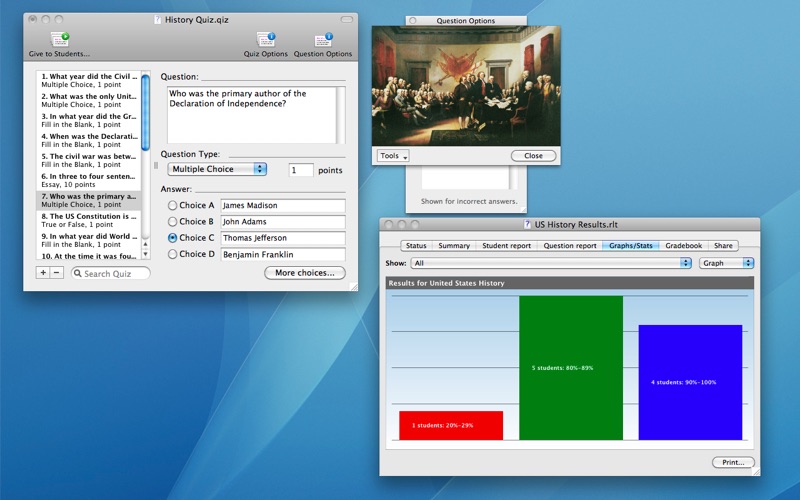Click the plus button to add a question

(43, 273)
